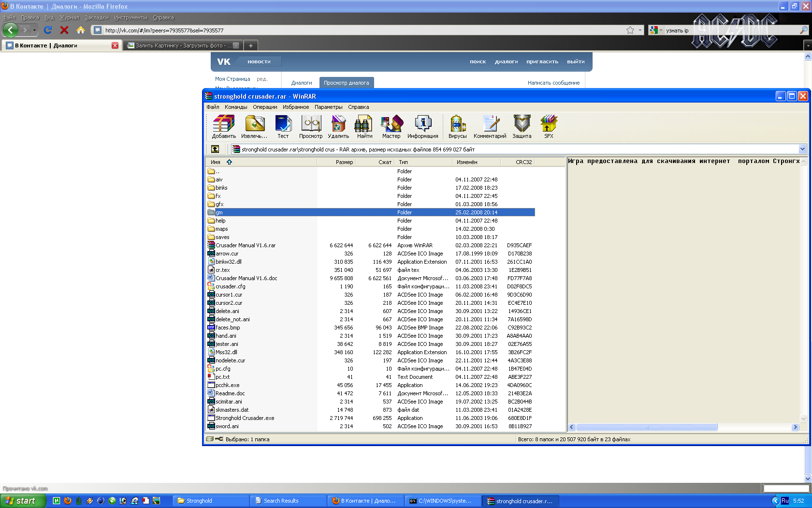The image size is (812, 508).
Task: Open the Справка menu in WinRAR
Action: [x=359, y=107]
